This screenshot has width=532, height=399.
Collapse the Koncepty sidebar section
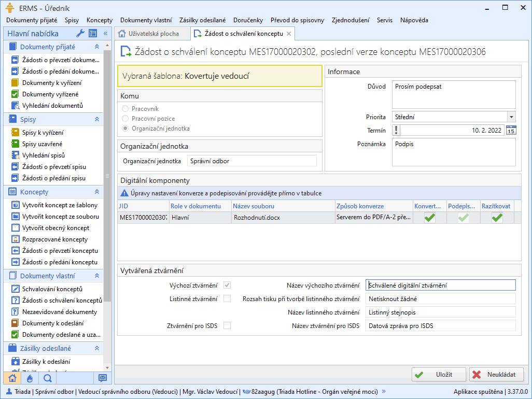click(96, 192)
